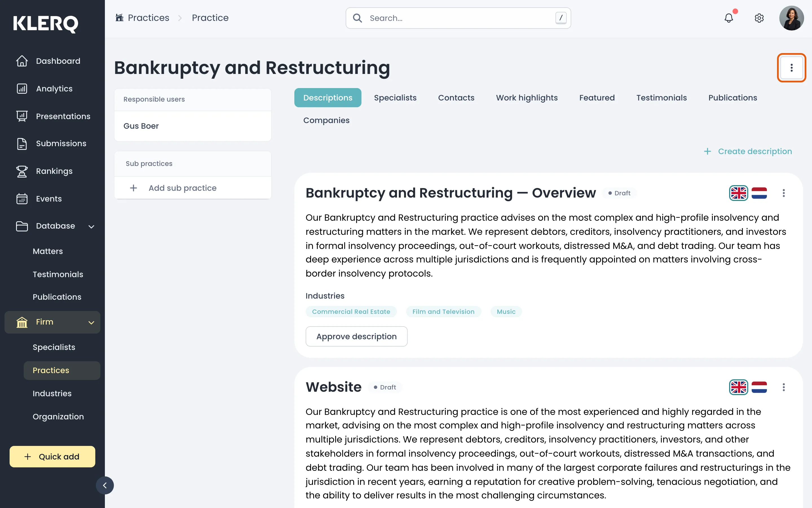Open the Overview description kebab menu
The width and height of the screenshot is (812, 508).
pyautogui.click(x=784, y=193)
